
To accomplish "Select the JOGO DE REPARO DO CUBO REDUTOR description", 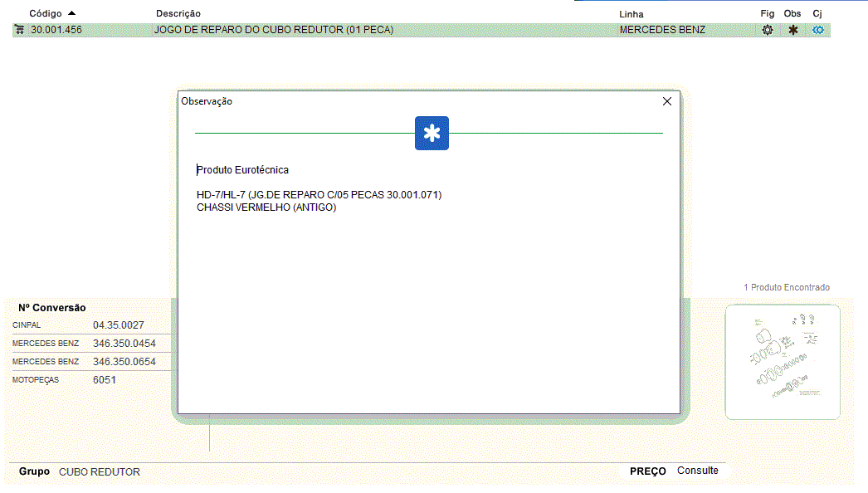I will (274, 30).
